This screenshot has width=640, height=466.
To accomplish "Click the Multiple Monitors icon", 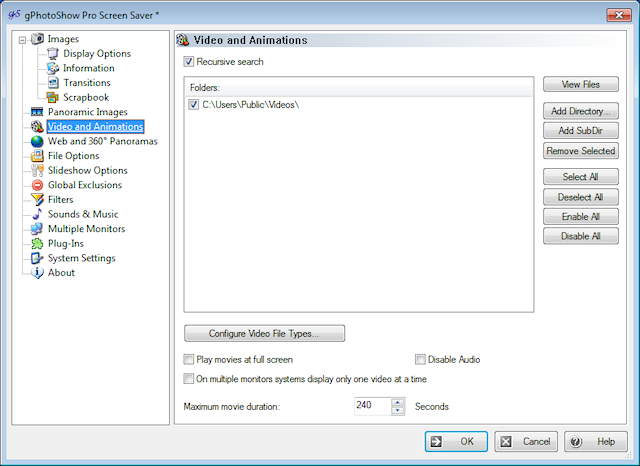I will point(37,229).
